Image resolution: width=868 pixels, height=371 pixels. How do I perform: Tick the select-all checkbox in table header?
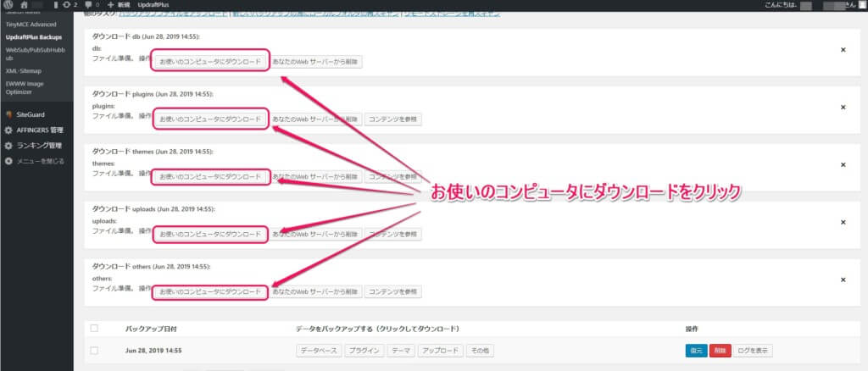click(x=94, y=328)
